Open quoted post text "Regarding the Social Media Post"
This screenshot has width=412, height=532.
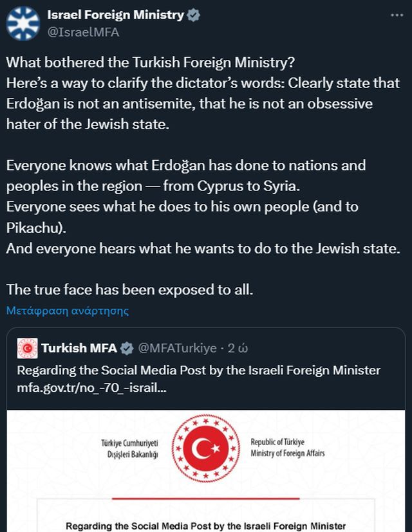[x=198, y=371]
